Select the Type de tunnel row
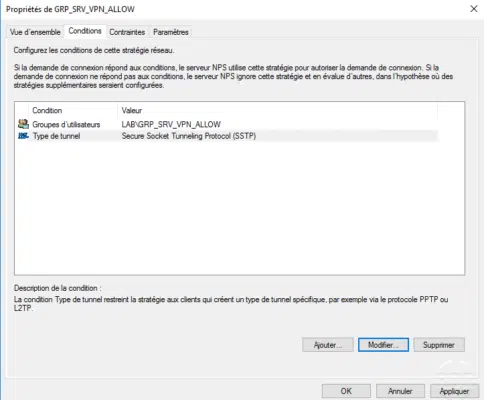The height and width of the screenshot is (400, 484). click(227, 136)
